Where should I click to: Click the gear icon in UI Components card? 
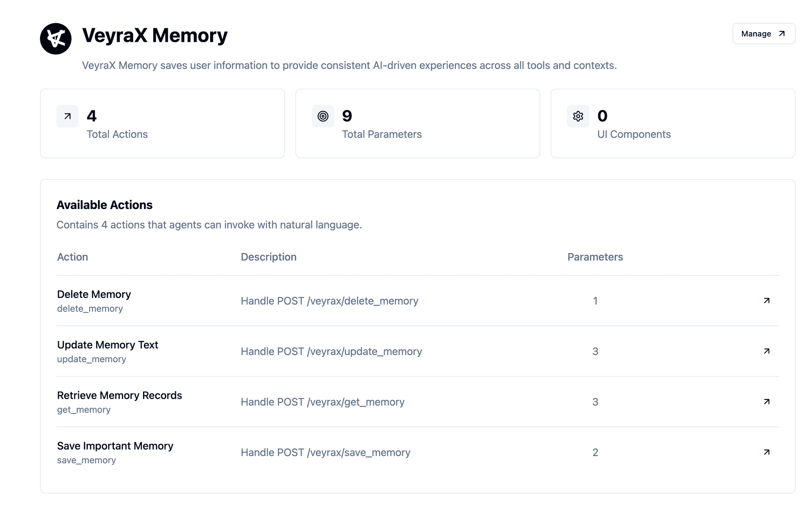578,116
